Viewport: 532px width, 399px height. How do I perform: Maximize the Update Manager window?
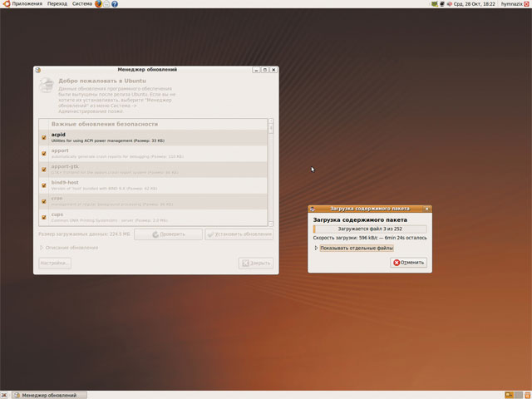[x=265, y=70]
